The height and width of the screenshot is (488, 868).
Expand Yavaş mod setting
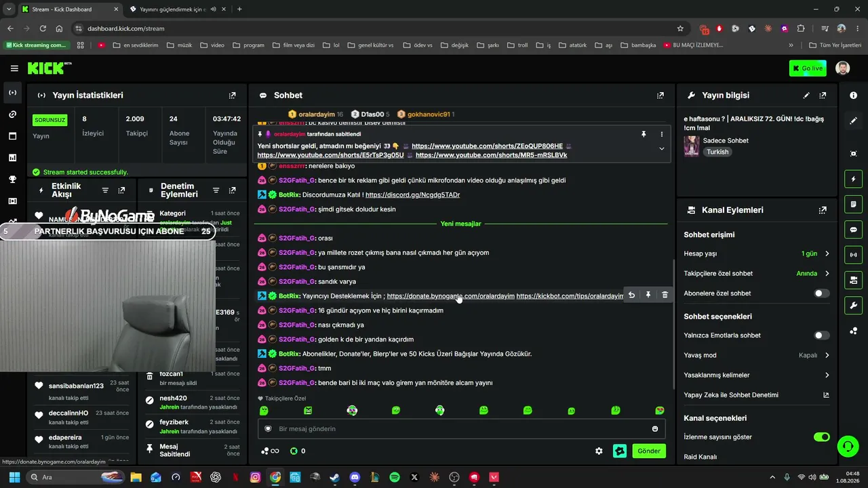pyautogui.click(x=757, y=355)
